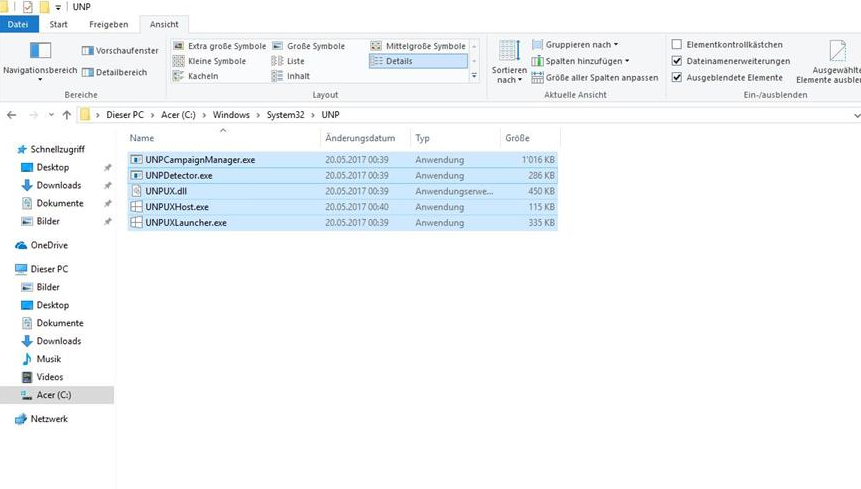Click System32 in the address breadcrumb
The height and width of the screenshot is (489, 861).
click(285, 115)
